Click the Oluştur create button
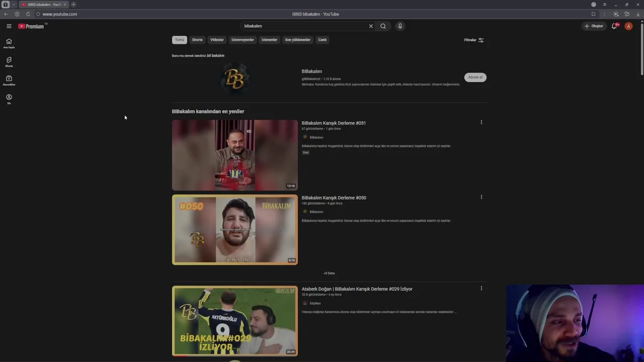This screenshot has height=362, width=644. click(x=594, y=26)
